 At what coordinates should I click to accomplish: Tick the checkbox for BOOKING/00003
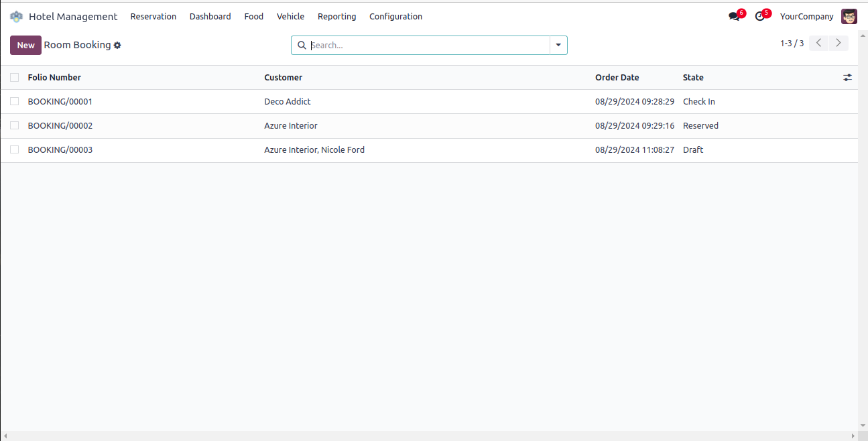click(x=15, y=150)
